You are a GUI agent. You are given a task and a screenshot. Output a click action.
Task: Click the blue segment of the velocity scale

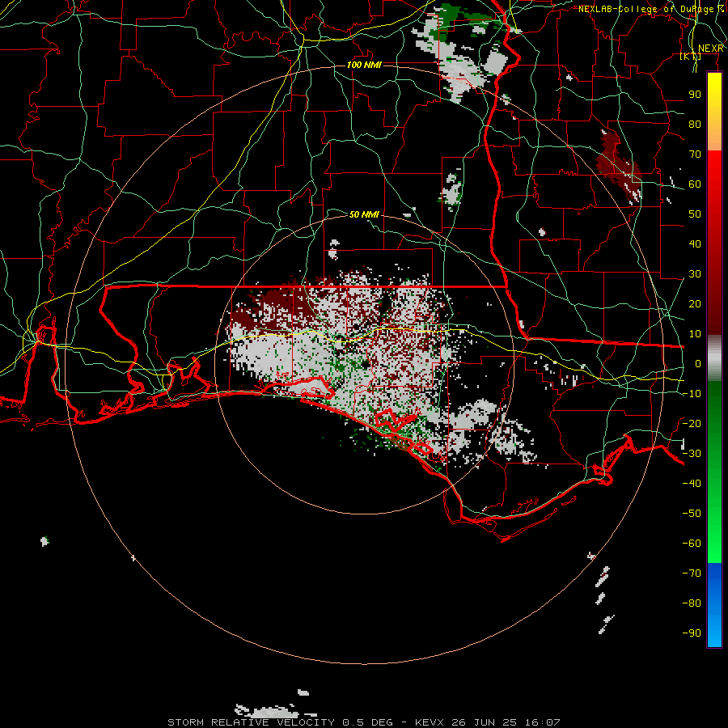[714, 604]
